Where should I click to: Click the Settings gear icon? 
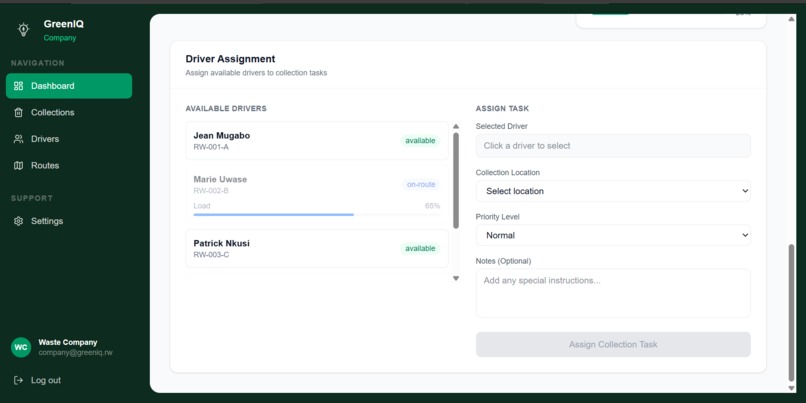point(19,221)
